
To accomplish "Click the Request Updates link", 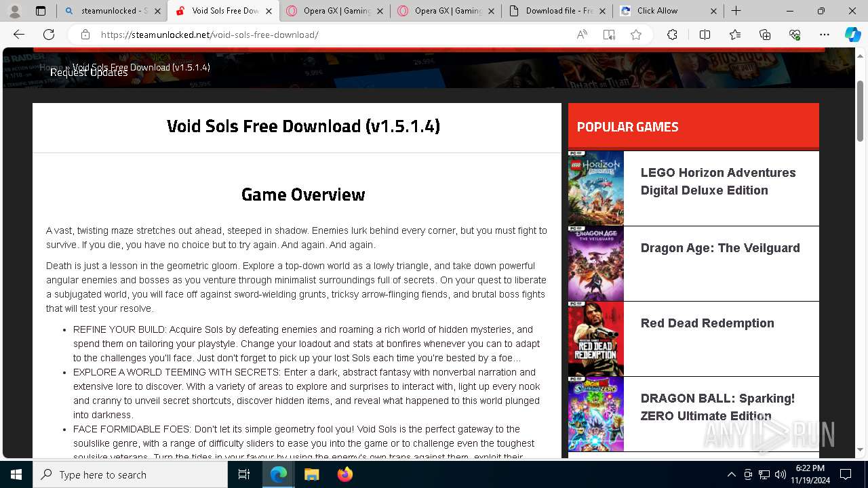I will (x=89, y=73).
